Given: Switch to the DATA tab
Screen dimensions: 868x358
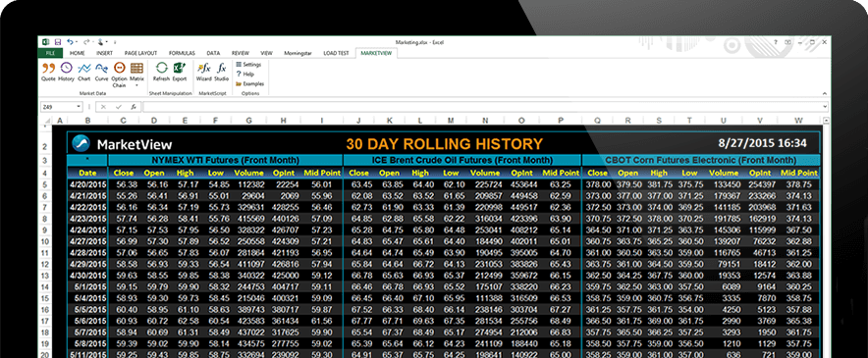Looking at the screenshot, I should (213, 53).
